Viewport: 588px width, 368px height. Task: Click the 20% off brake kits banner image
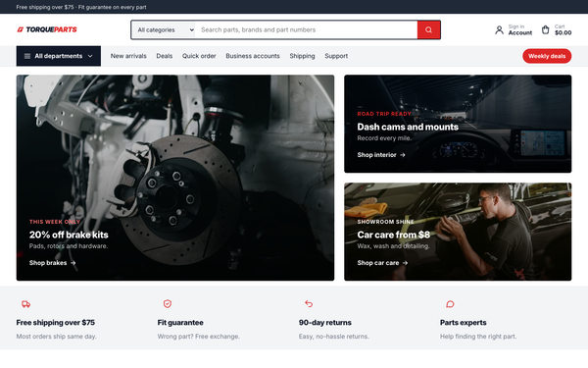[175, 178]
